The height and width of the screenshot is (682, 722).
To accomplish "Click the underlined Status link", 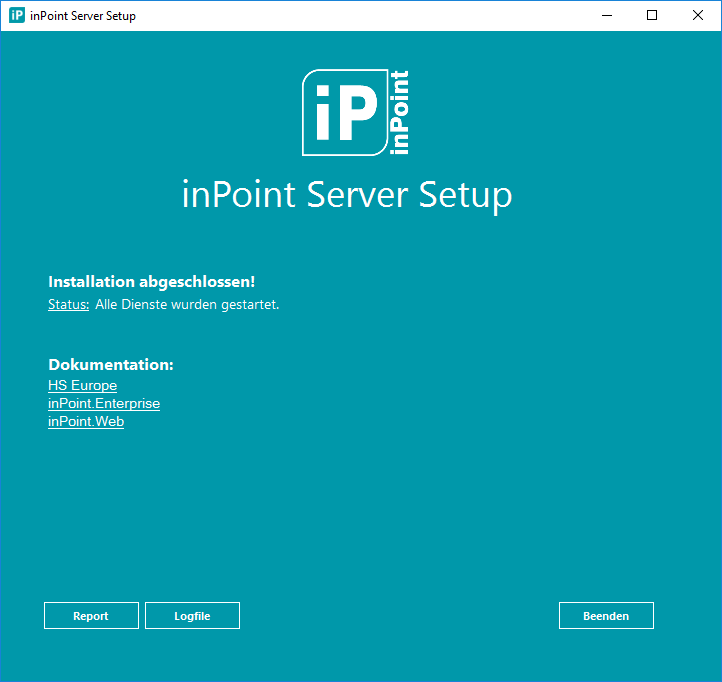I will click(x=69, y=304).
